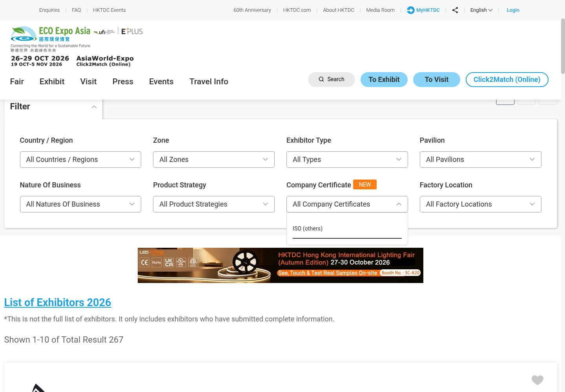Click the E-PLUS logo
565x392 pixels.
[x=132, y=31]
